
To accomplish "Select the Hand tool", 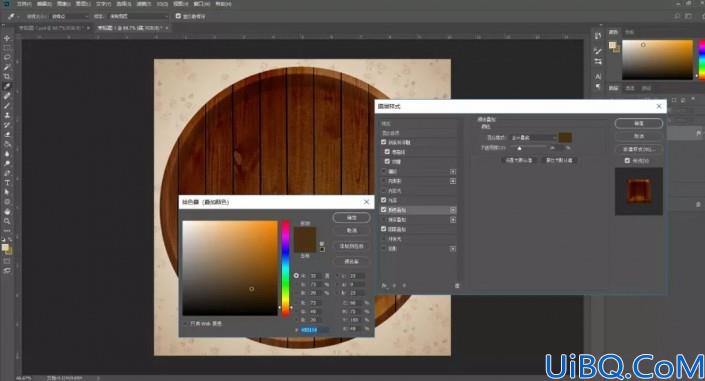I will (7, 211).
